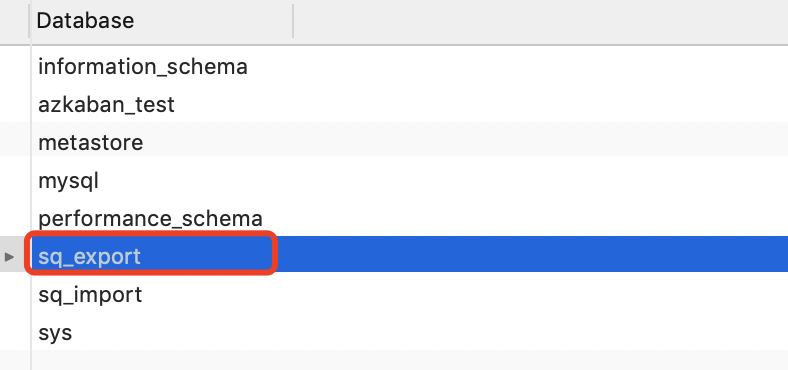Click the row selector left of sq_import
This screenshot has height=370, width=788.
15,295
